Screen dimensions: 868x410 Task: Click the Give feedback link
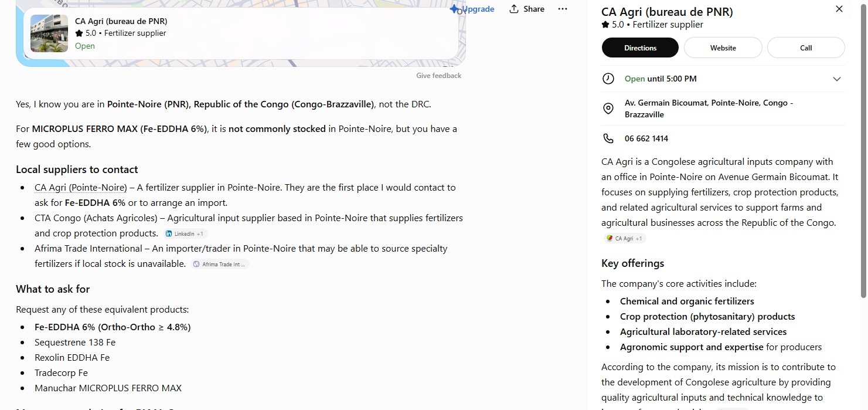438,76
